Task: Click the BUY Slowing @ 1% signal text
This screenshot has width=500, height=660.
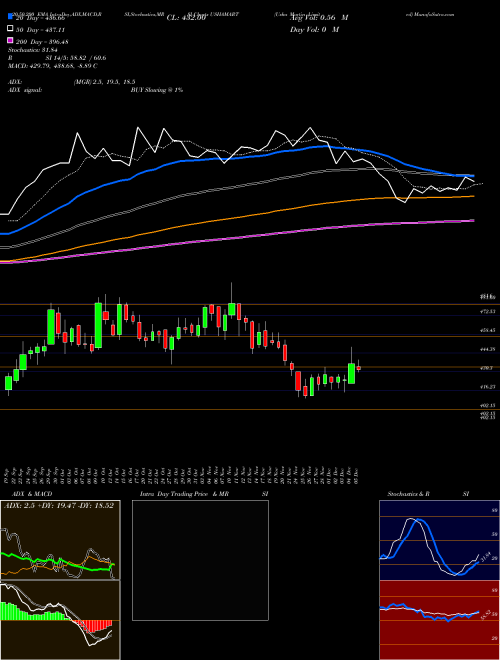Action: click(x=157, y=90)
